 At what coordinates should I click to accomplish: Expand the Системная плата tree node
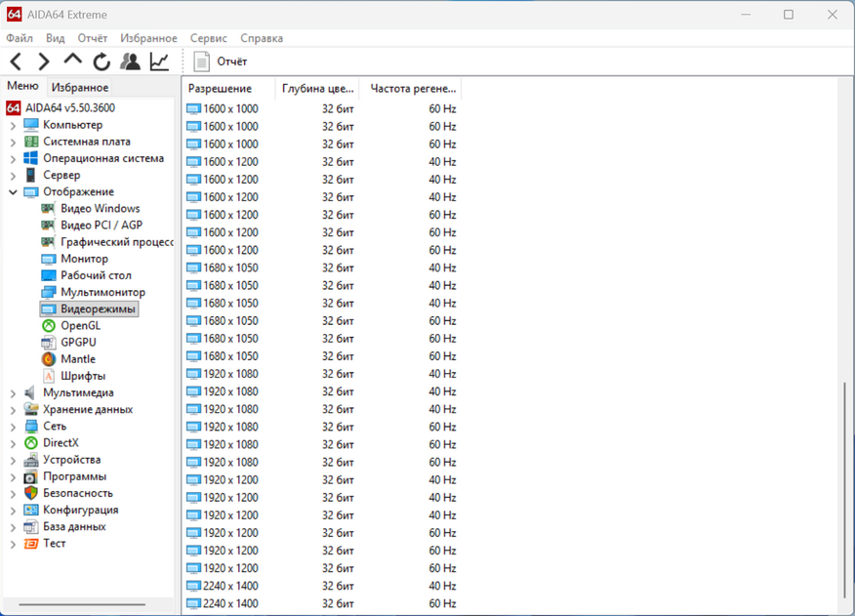pyautogui.click(x=13, y=143)
